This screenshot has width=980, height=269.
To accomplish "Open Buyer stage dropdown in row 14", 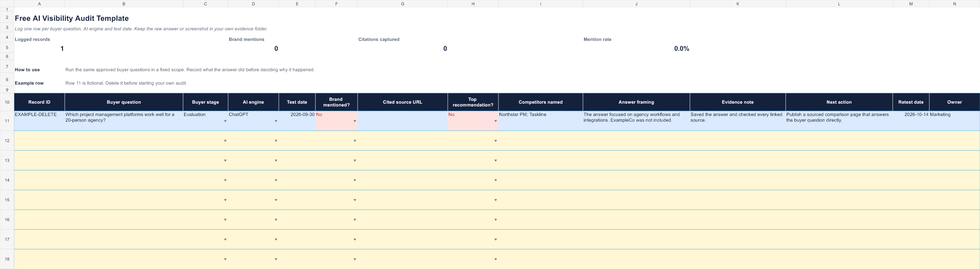I will 225,180.
